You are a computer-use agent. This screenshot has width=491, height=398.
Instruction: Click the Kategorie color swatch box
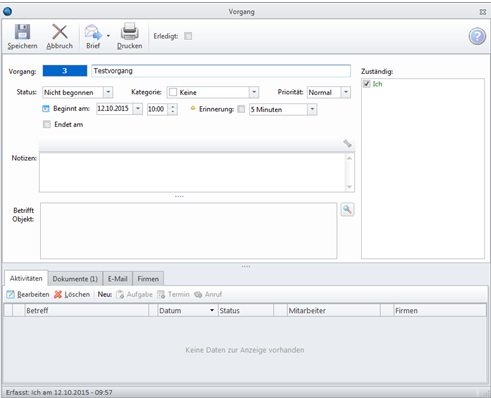click(173, 92)
